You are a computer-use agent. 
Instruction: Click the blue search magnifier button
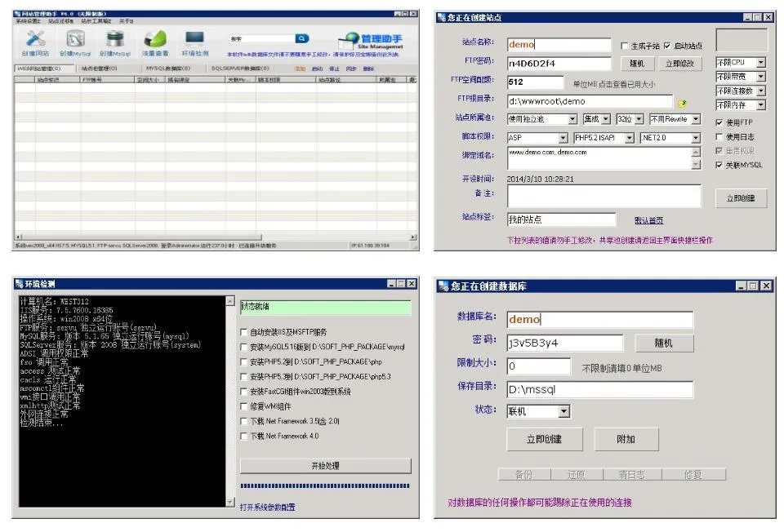302,38
